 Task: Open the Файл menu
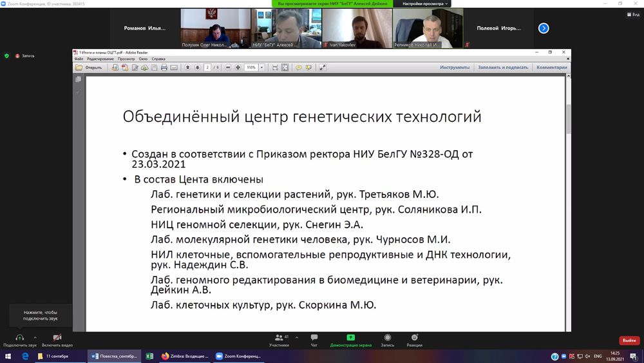79,59
